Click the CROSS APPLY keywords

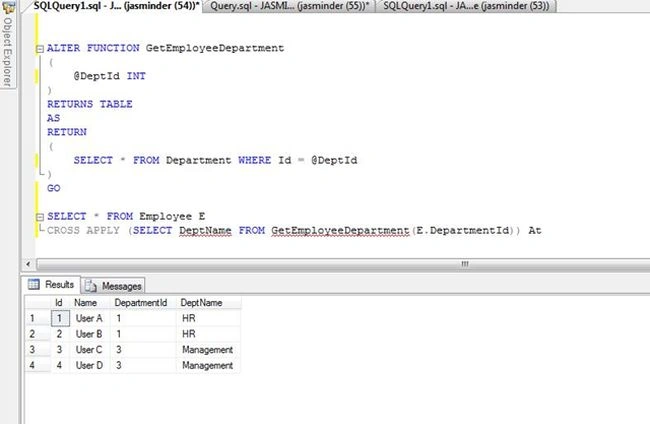[x=83, y=230]
